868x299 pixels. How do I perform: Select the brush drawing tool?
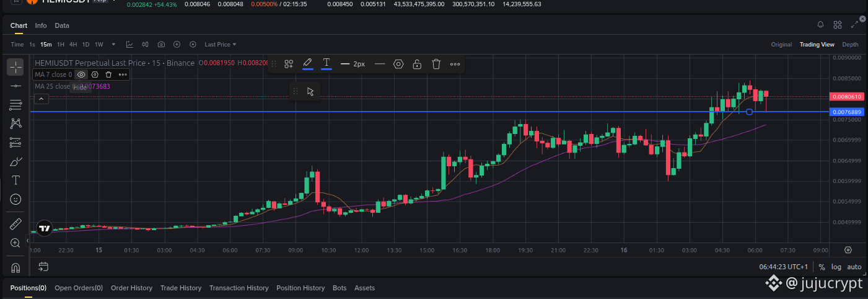coord(15,162)
